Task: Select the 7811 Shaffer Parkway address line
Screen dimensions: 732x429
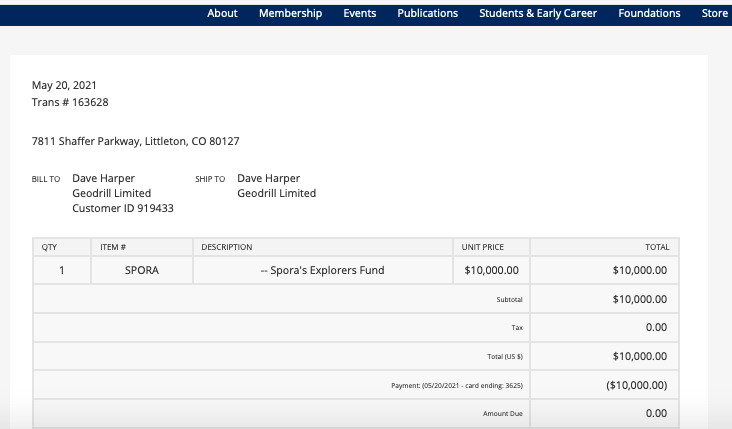Action: tap(135, 141)
